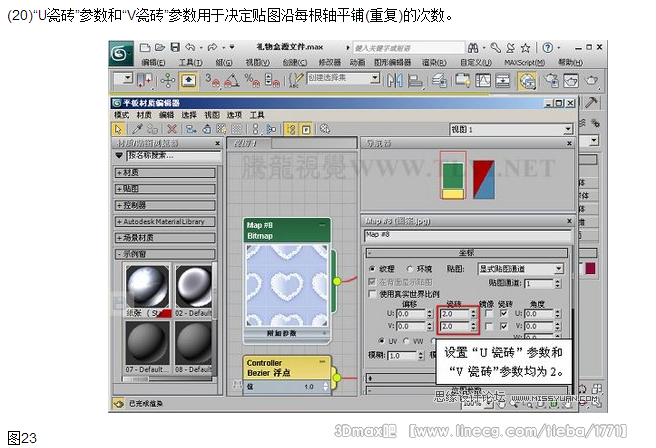
Task: Toggle the V tile checkbox
Action: click(504, 326)
